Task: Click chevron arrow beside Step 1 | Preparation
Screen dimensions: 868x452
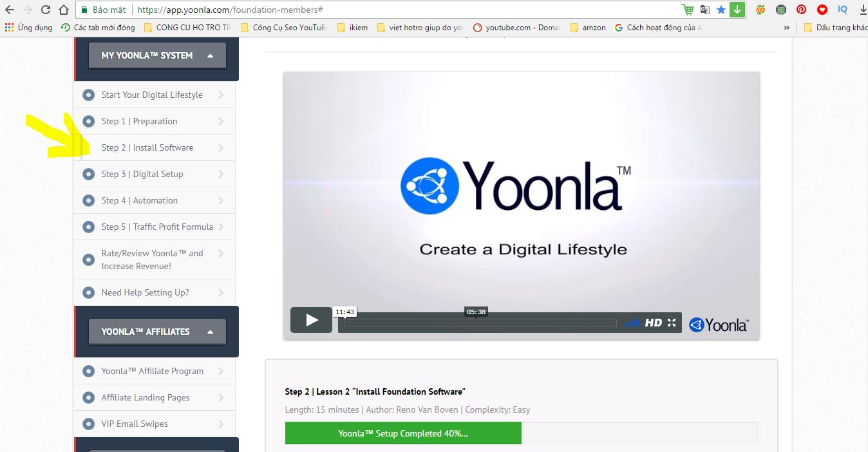Action: [221, 121]
